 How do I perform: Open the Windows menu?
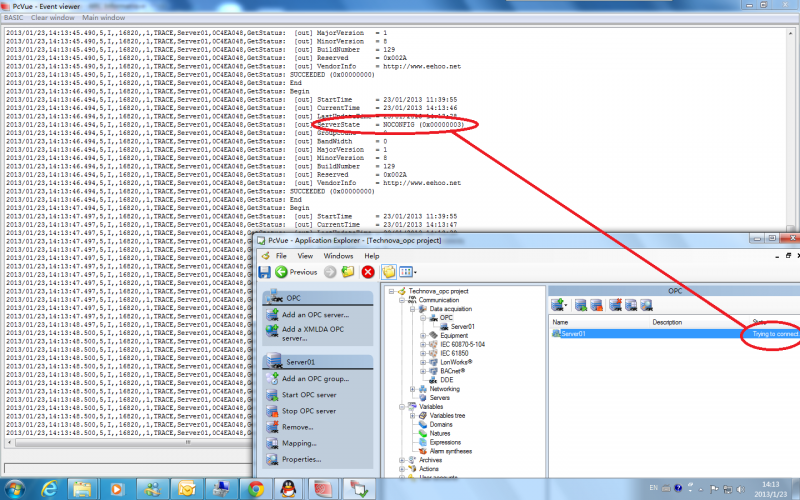[338, 256]
